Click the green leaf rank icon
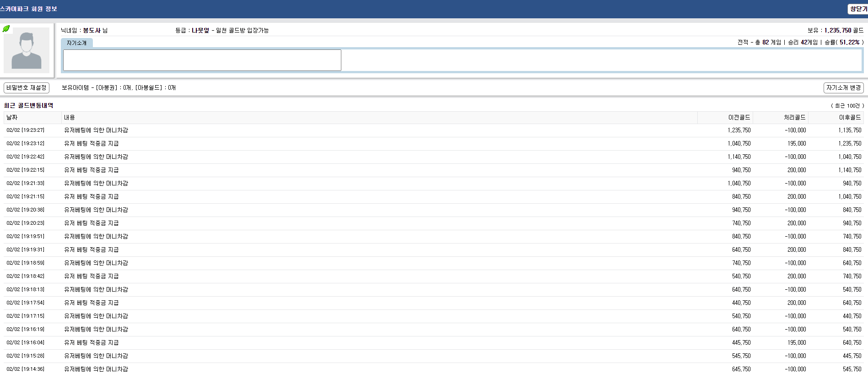This screenshot has height=374, width=868. (6, 29)
